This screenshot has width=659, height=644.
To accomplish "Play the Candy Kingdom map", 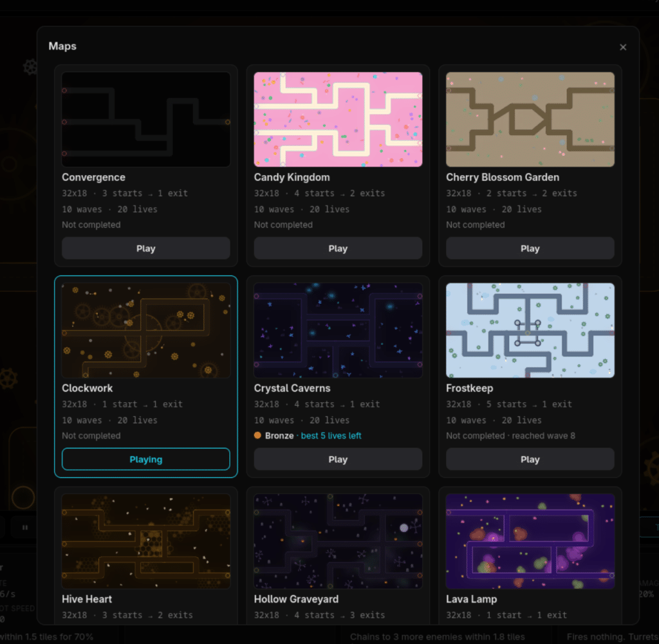I will (x=338, y=248).
